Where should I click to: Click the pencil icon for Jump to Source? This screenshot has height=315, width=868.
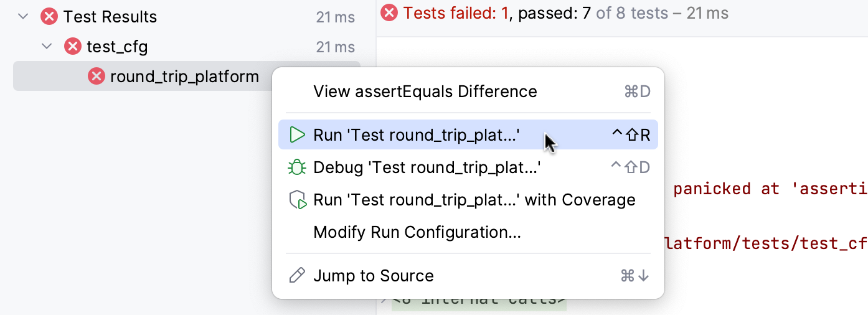coord(298,276)
